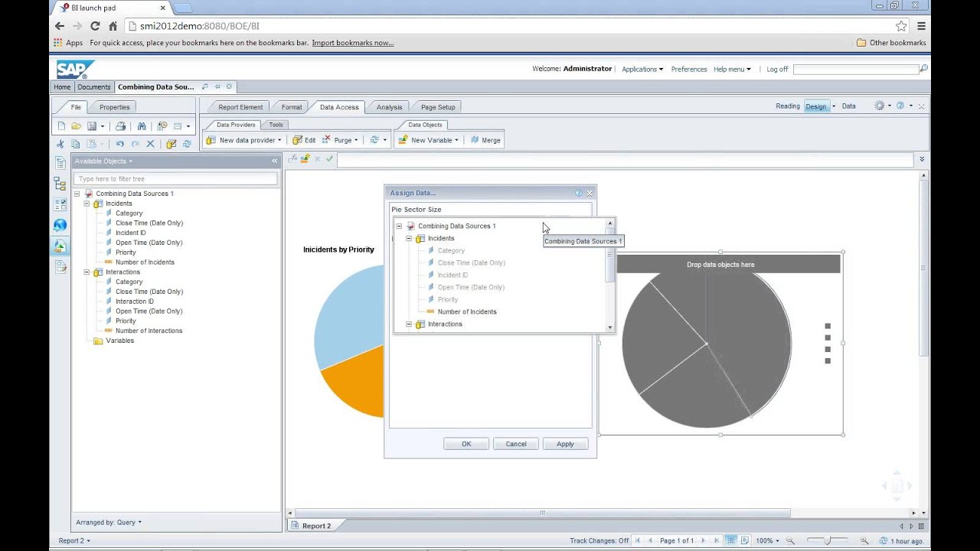Image resolution: width=980 pixels, height=551 pixels.
Task: Click the Save disk icon
Action: pos(92,126)
